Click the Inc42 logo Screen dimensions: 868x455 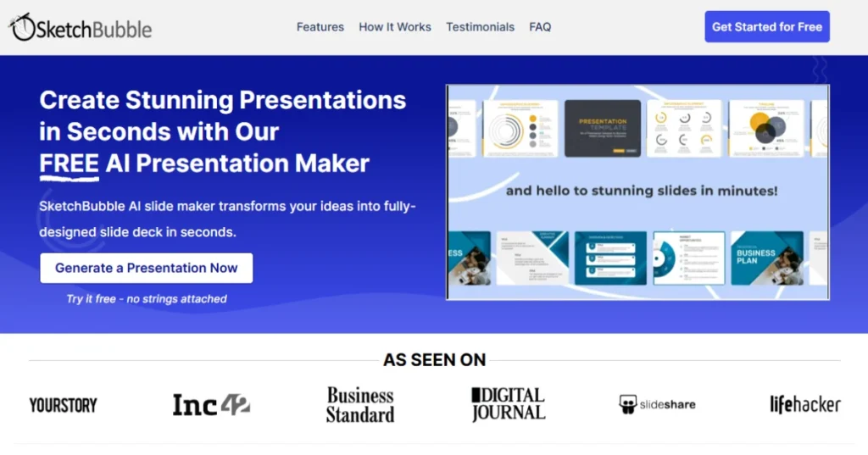pyautogui.click(x=211, y=405)
